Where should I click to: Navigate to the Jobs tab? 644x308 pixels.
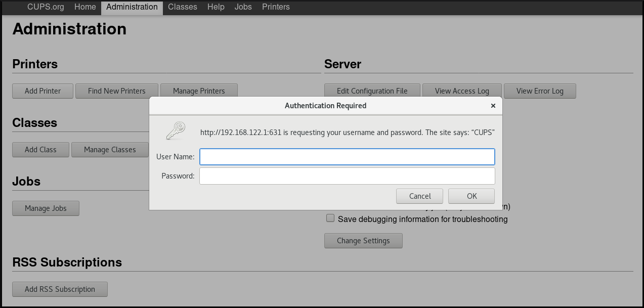tap(243, 7)
